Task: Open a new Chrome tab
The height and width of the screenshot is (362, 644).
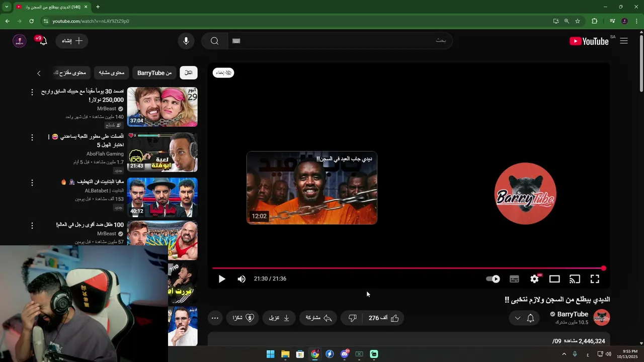Action: point(98,7)
